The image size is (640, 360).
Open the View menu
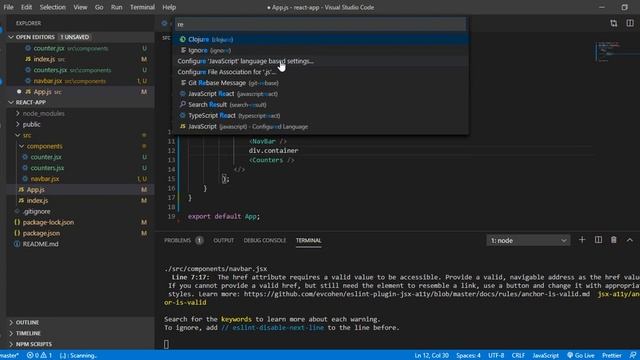point(80,7)
